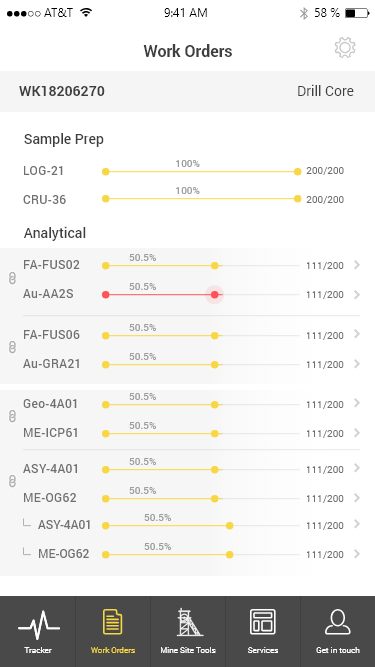This screenshot has height=667, width=375.
Task: Expand ME-ICP61 row chevron
Action: point(357,433)
